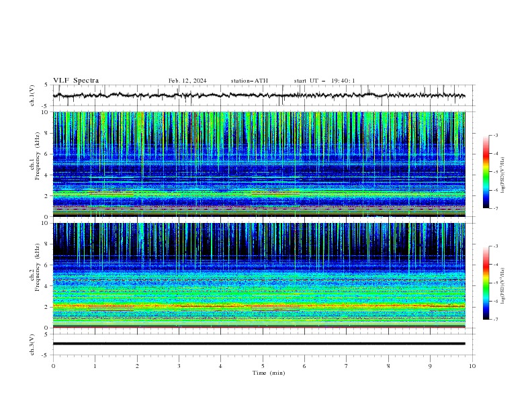Click time axis tick label "9"
Image resolution: width=532 pixels, height=411 pixels.
(430, 366)
